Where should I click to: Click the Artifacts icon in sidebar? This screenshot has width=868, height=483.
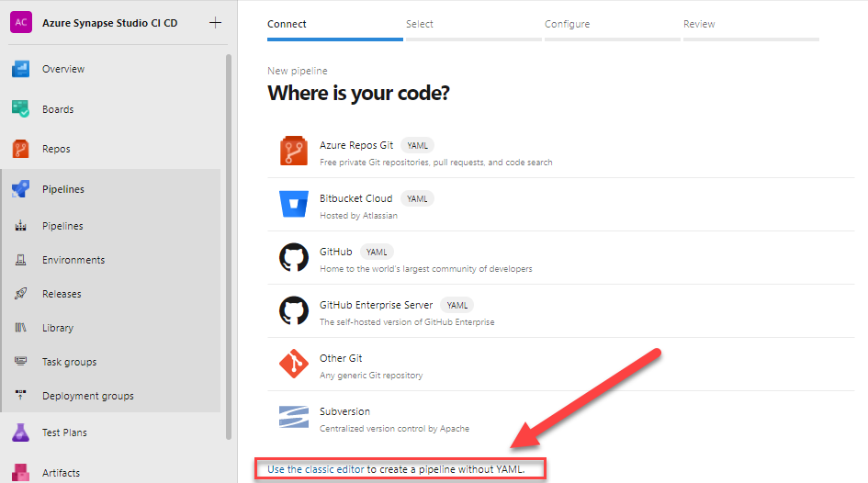click(x=20, y=473)
